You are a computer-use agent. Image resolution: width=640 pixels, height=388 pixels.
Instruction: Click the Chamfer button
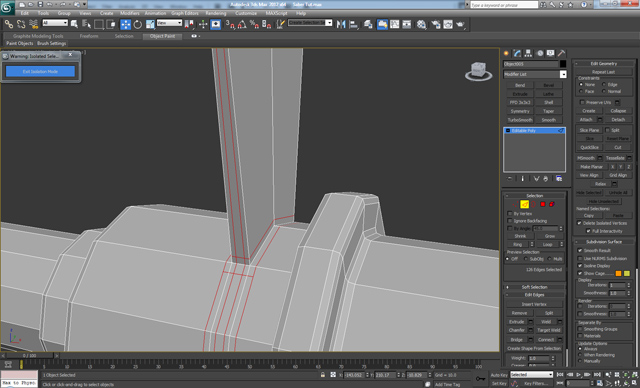pyautogui.click(x=516, y=330)
